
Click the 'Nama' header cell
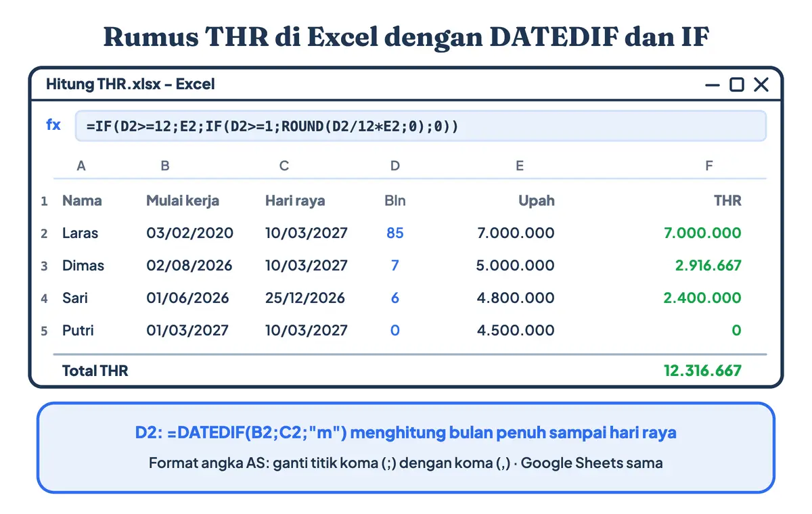83,201
